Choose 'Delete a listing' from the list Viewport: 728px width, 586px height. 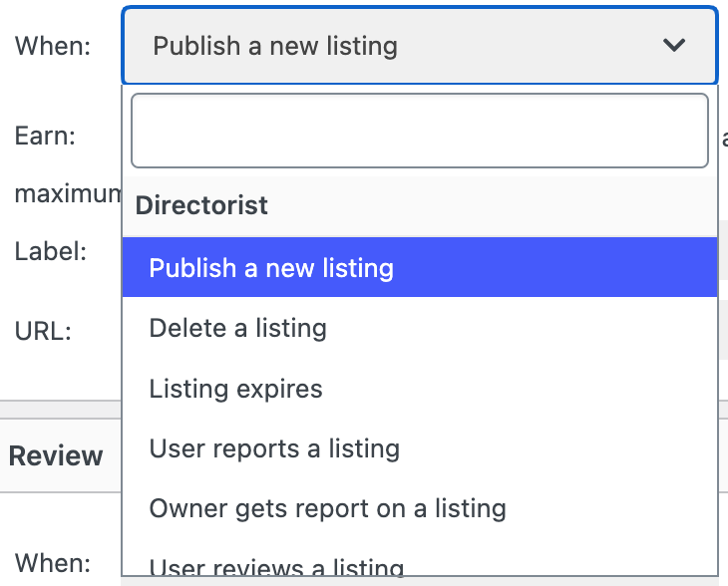(237, 328)
